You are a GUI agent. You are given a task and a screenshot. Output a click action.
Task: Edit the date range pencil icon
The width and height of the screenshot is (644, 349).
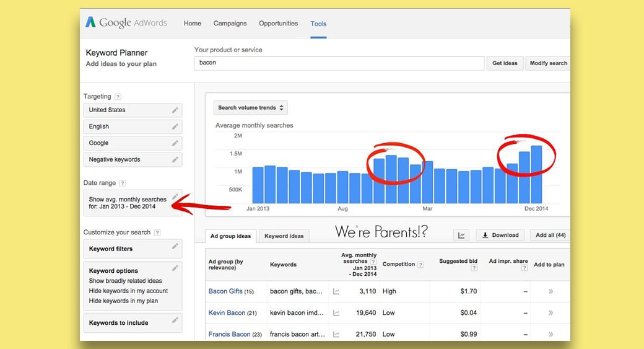(x=175, y=197)
